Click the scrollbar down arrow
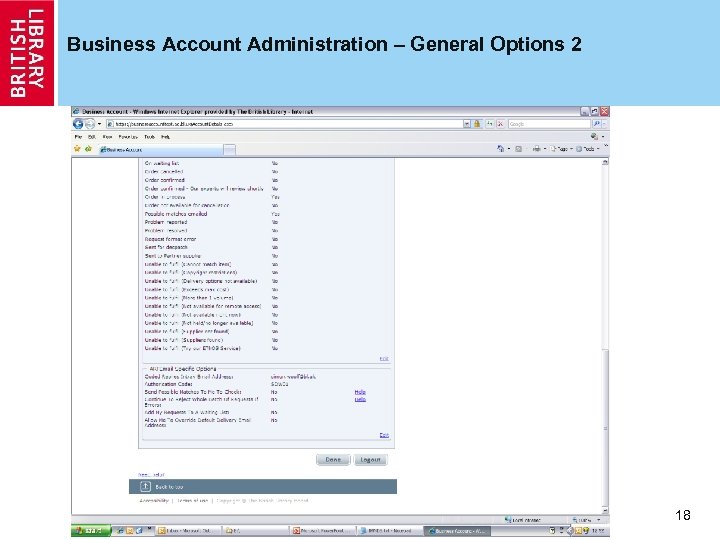 click(x=605, y=510)
